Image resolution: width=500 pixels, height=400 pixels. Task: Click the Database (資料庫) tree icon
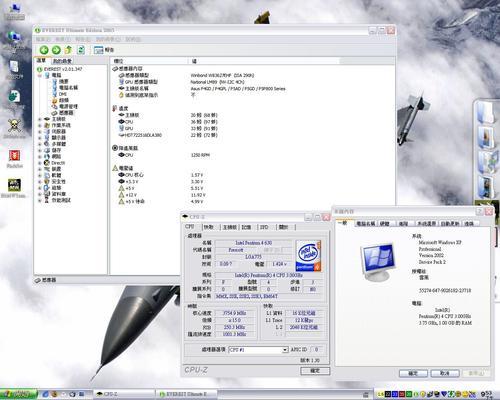(x=47, y=194)
